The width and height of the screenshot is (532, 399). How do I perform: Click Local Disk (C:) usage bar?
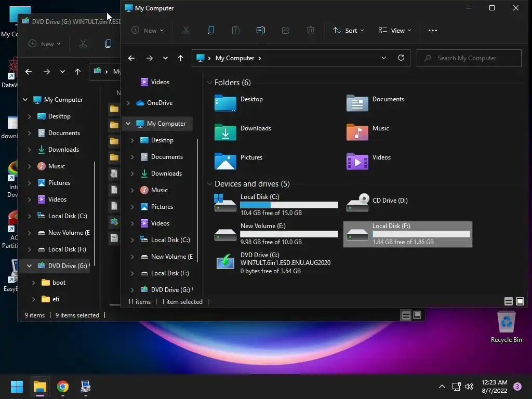pos(289,205)
